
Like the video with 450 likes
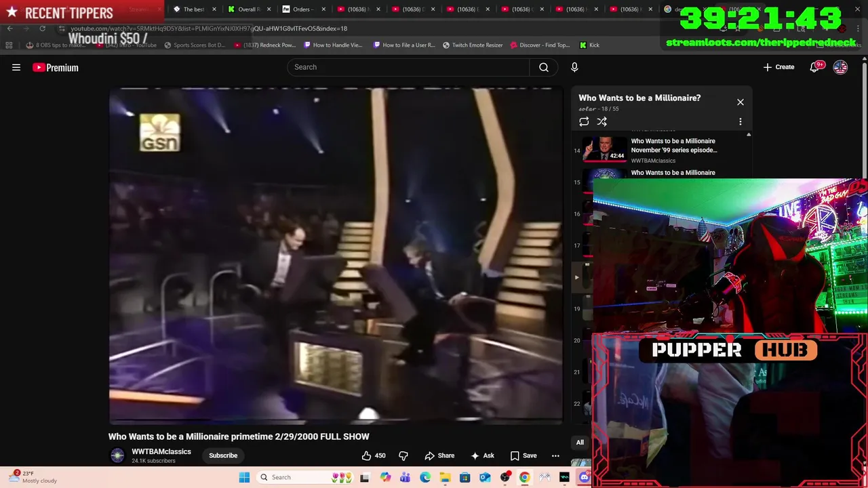pos(374,455)
